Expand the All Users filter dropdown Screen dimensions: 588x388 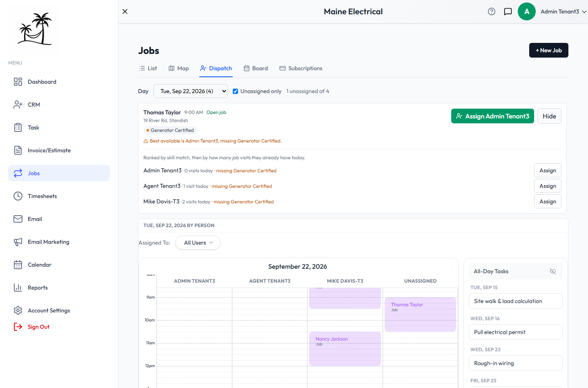198,243
